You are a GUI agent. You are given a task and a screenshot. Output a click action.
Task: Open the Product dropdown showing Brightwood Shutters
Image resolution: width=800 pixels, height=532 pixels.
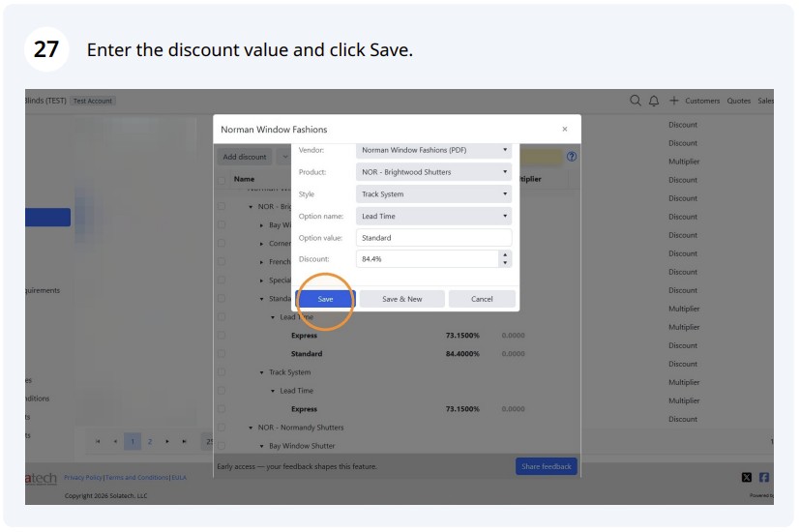pyautogui.click(x=433, y=172)
